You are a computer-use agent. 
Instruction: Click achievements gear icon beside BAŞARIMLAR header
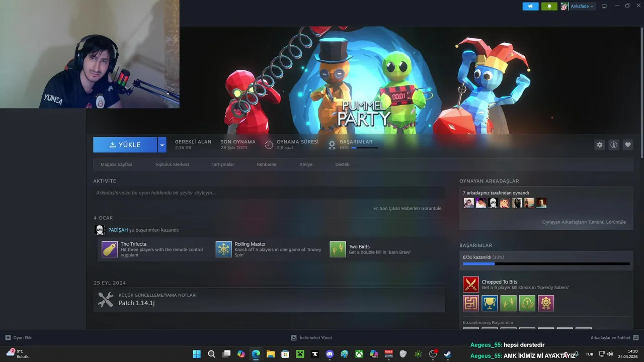332,145
